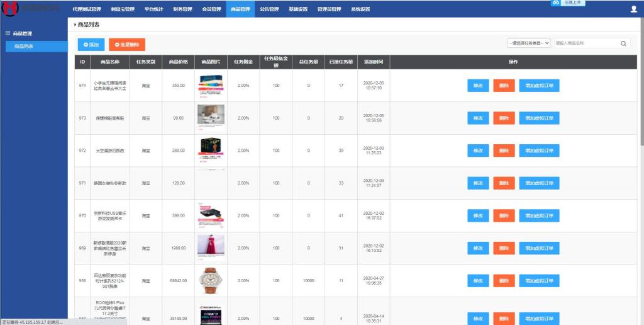
Task: Click the cloud upload icon at top
Action: [x=556, y=3]
